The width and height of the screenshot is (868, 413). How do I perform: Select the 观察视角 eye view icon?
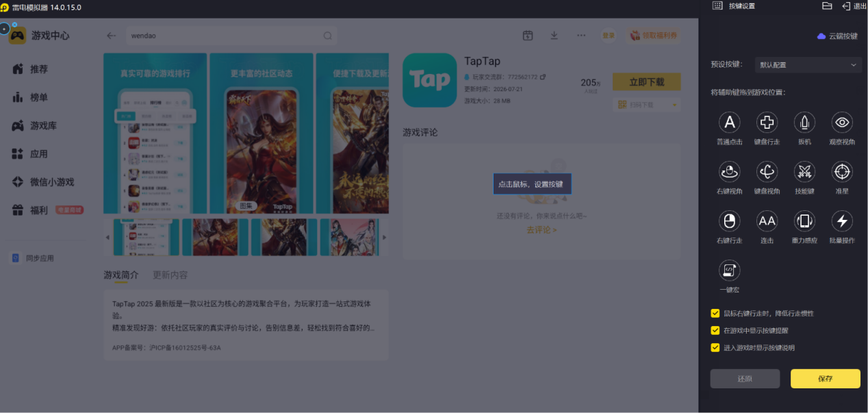pyautogui.click(x=842, y=123)
